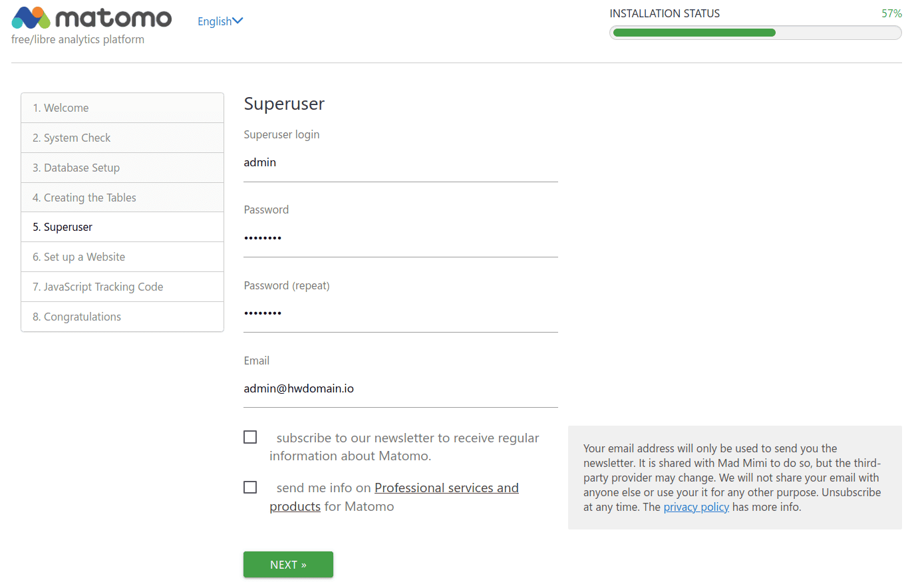Focus the Superuser login field
This screenshot has height=584, width=924.
(x=400, y=163)
